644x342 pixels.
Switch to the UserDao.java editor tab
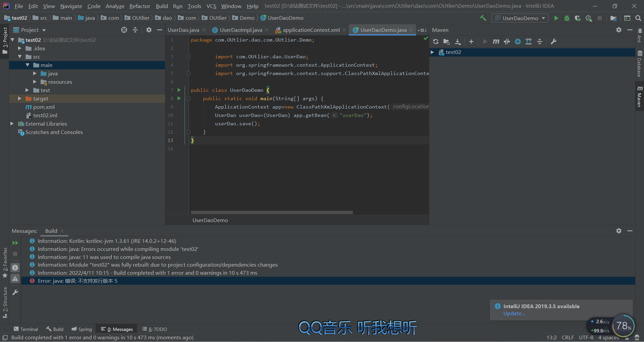tap(183, 30)
